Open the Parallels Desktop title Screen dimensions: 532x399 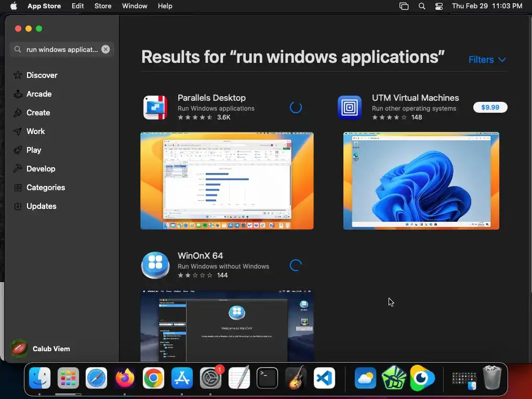(x=211, y=98)
